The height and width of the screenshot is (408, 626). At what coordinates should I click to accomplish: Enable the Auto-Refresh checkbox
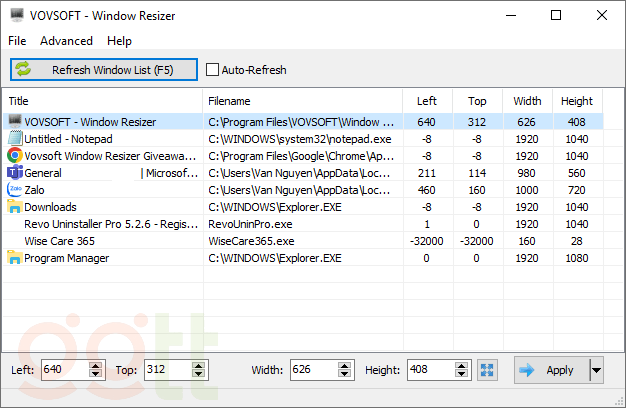click(x=212, y=70)
